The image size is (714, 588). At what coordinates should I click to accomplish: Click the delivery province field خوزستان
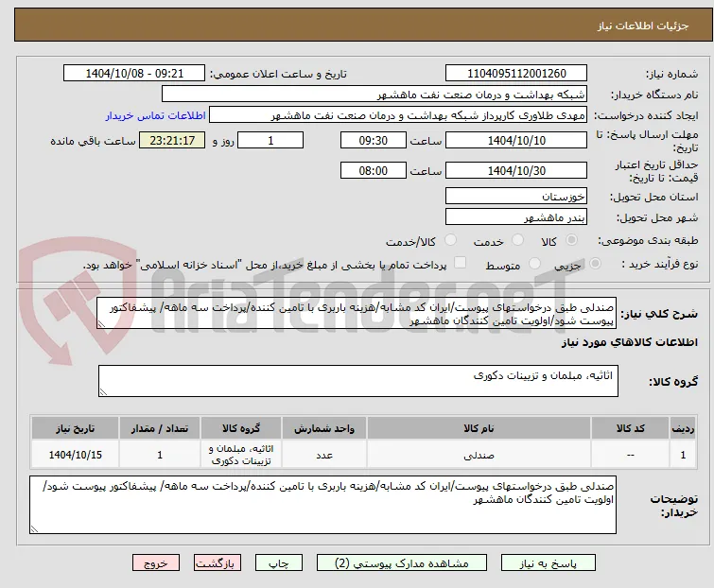[x=516, y=196]
